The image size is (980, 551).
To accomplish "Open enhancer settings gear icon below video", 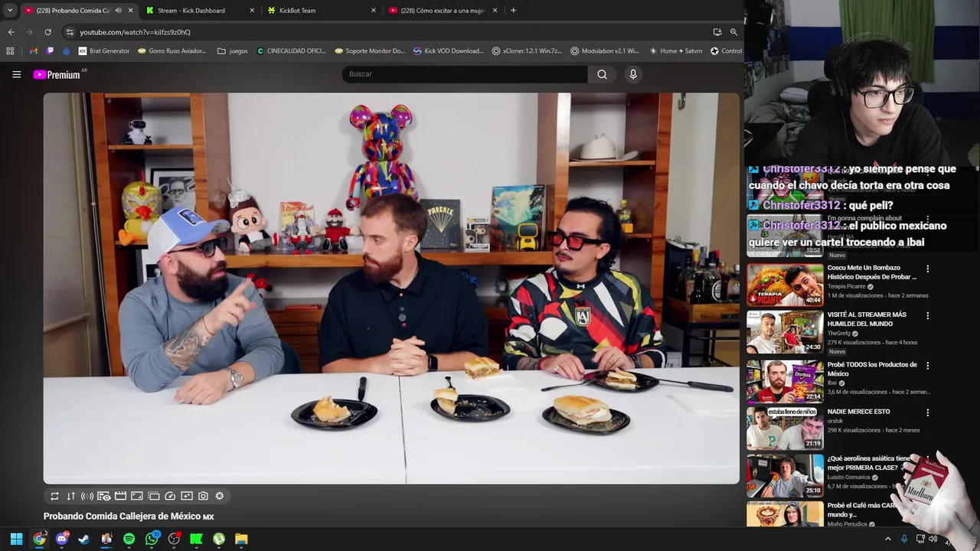I will pos(220,496).
